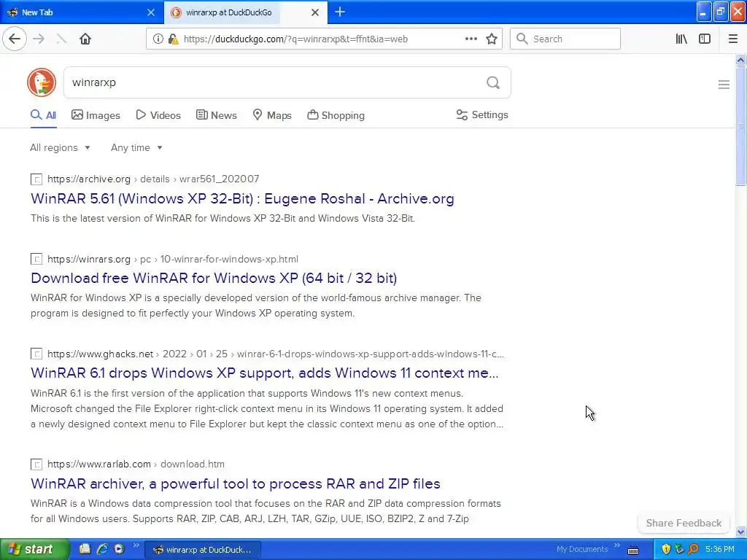Screen dimensions: 747x560
Task: Click the page scrollbar up arrow
Action: pos(740,60)
